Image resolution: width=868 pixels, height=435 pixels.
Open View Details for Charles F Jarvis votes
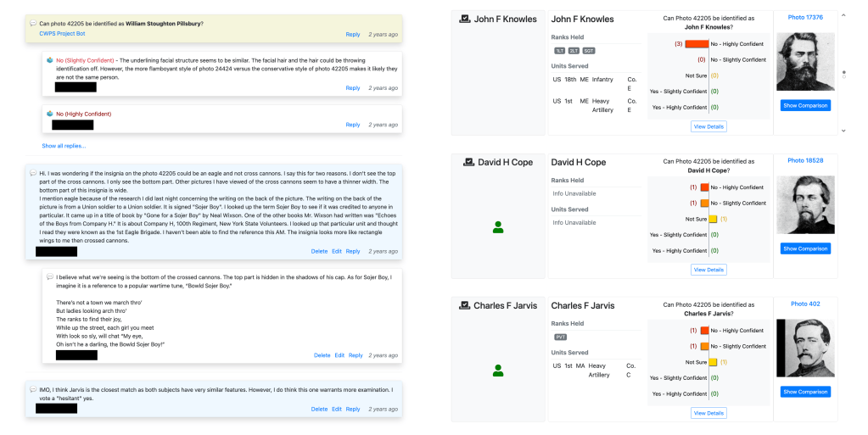[708, 413]
